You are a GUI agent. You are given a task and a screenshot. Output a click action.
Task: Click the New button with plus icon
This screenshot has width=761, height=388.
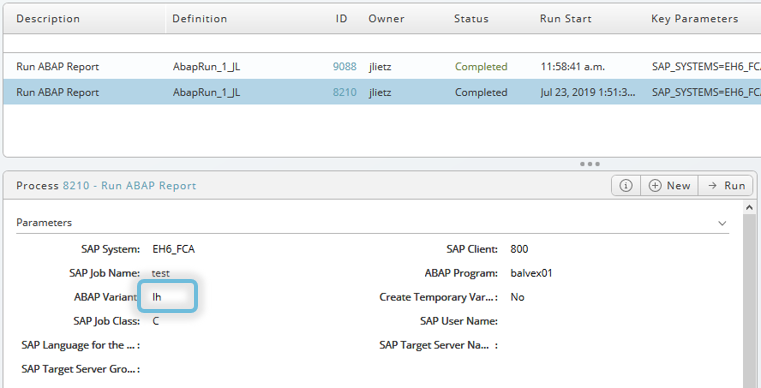point(669,186)
